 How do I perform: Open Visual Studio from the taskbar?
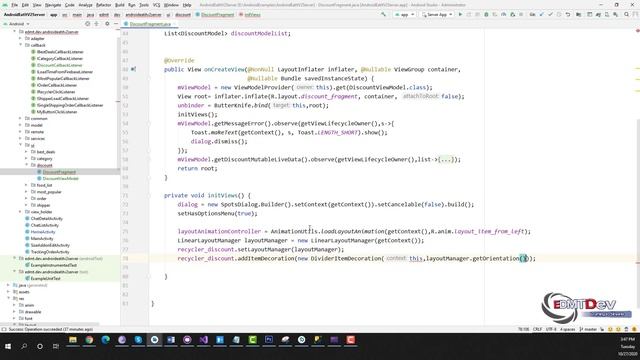click(x=204, y=340)
